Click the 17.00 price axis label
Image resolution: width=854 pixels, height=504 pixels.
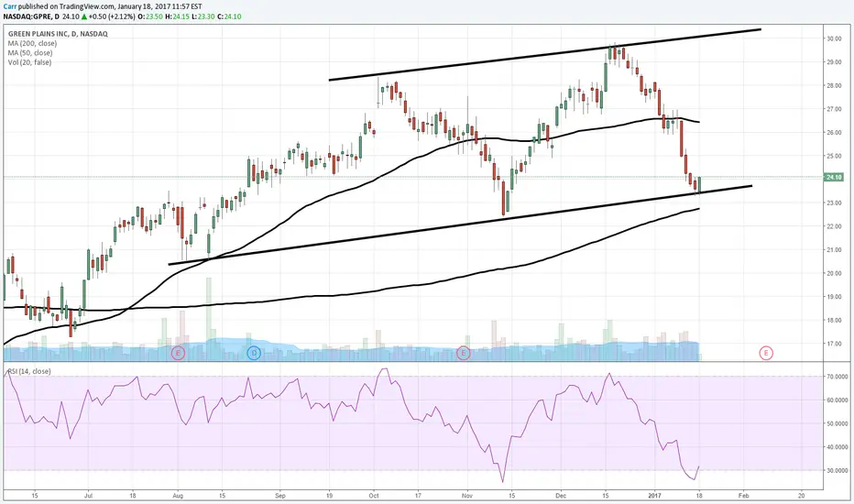pyautogui.click(x=834, y=344)
